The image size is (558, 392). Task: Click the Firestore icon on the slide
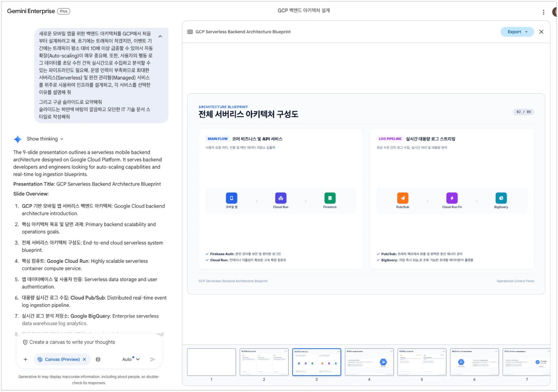click(x=330, y=198)
